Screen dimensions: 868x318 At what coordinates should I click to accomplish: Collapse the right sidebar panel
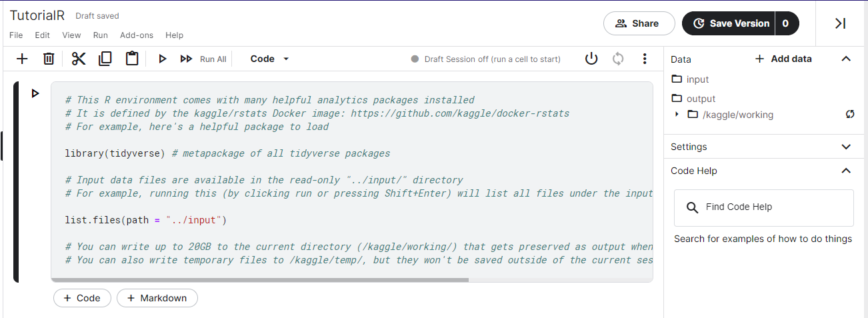coord(841,23)
